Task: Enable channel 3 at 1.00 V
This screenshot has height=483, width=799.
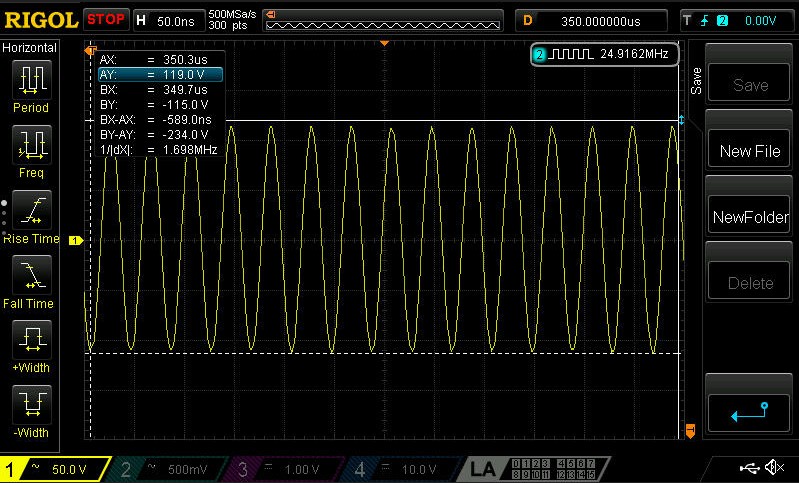Action: 284,469
